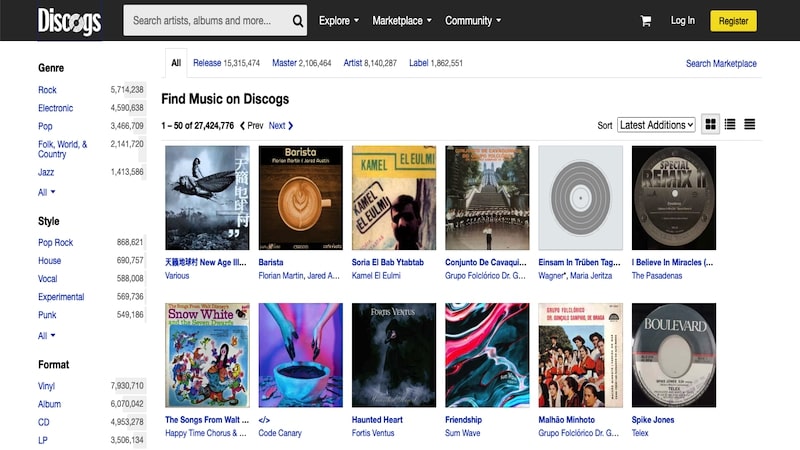Filter by Experimental style
The image size is (800, 450).
pos(61,297)
